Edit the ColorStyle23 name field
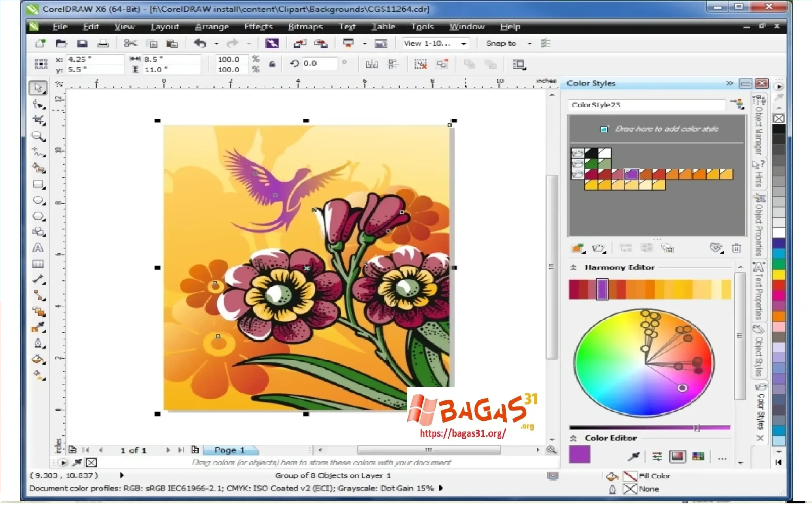This screenshot has width=812, height=508. [646, 104]
